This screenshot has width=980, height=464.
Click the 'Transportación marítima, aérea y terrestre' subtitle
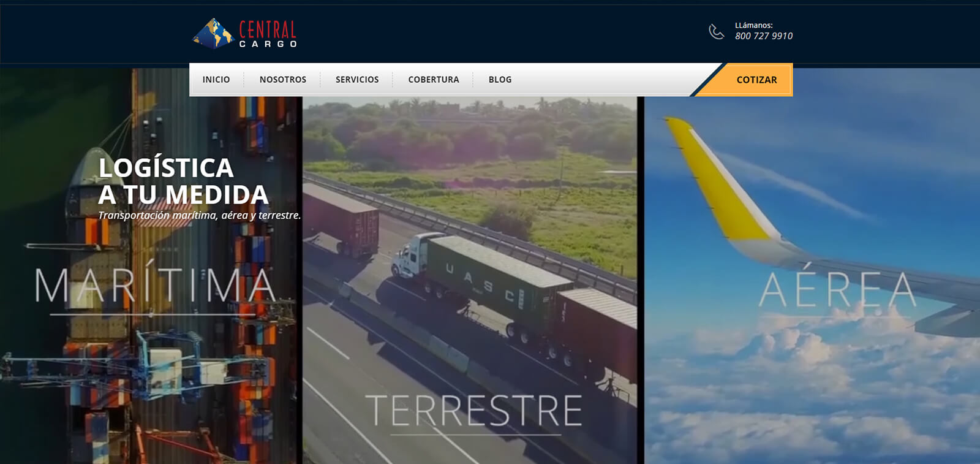coord(200,215)
